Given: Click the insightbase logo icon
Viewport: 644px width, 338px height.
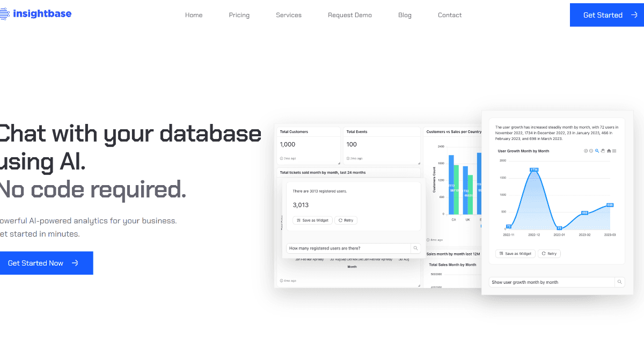Looking at the screenshot, I should click(4, 13).
